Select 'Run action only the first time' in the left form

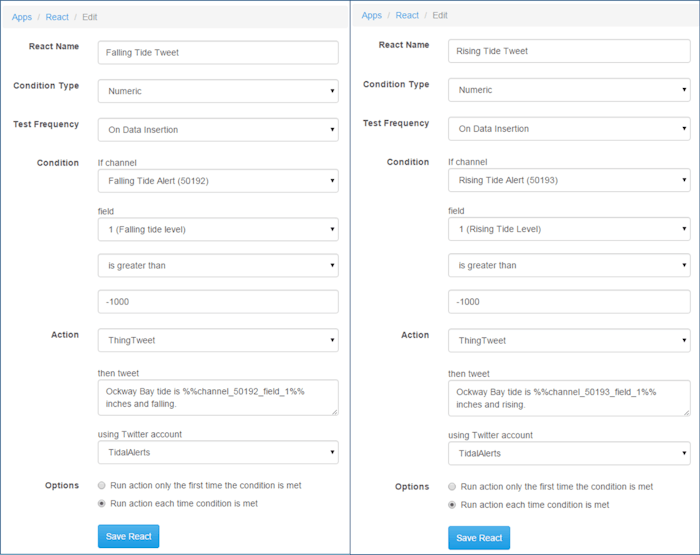[104, 485]
